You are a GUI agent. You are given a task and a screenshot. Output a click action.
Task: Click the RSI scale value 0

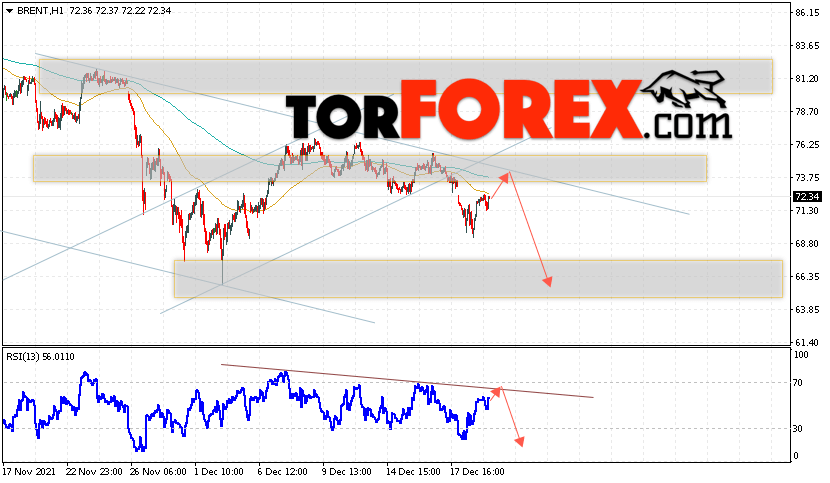pos(796,455)
